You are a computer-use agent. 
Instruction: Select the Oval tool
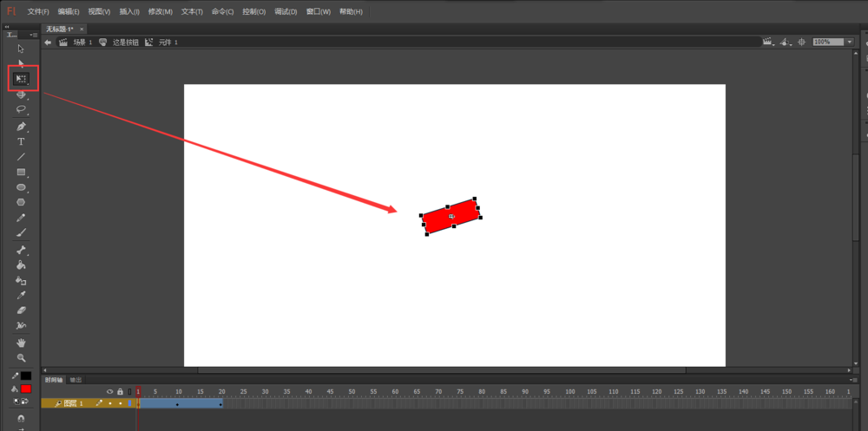pyautogui.click(x=21, y=187)
